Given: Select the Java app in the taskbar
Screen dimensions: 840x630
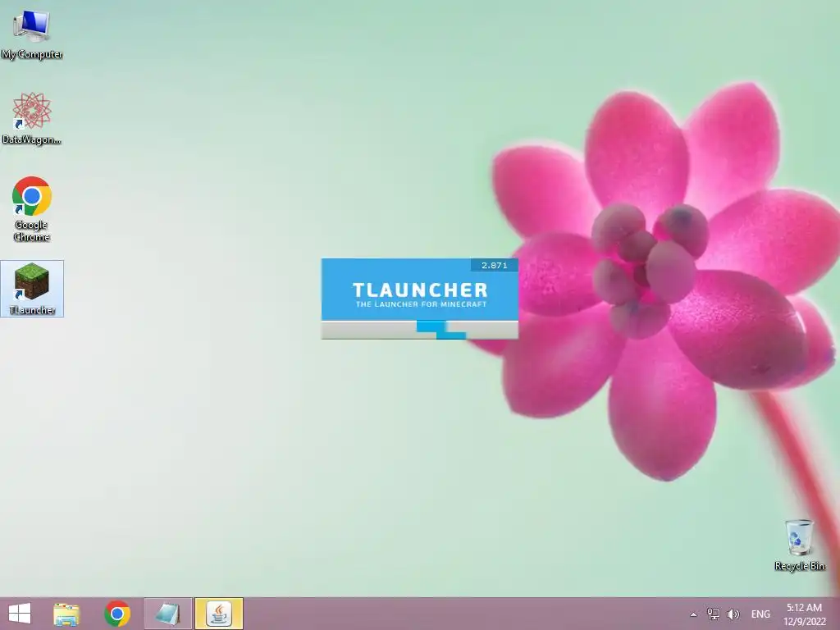Looking at the screenshot, I should coord(219,614).
